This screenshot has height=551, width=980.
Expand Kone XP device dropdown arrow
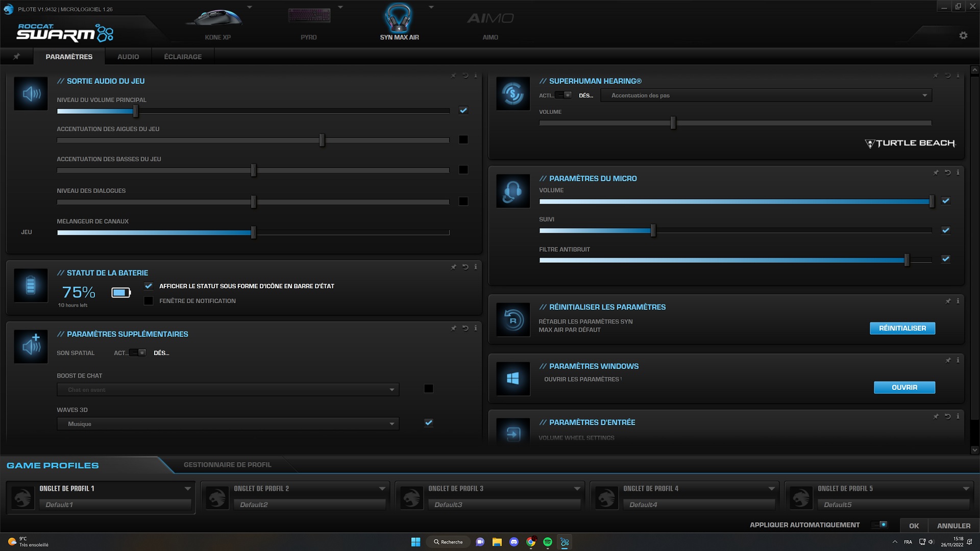pos(250,7)
